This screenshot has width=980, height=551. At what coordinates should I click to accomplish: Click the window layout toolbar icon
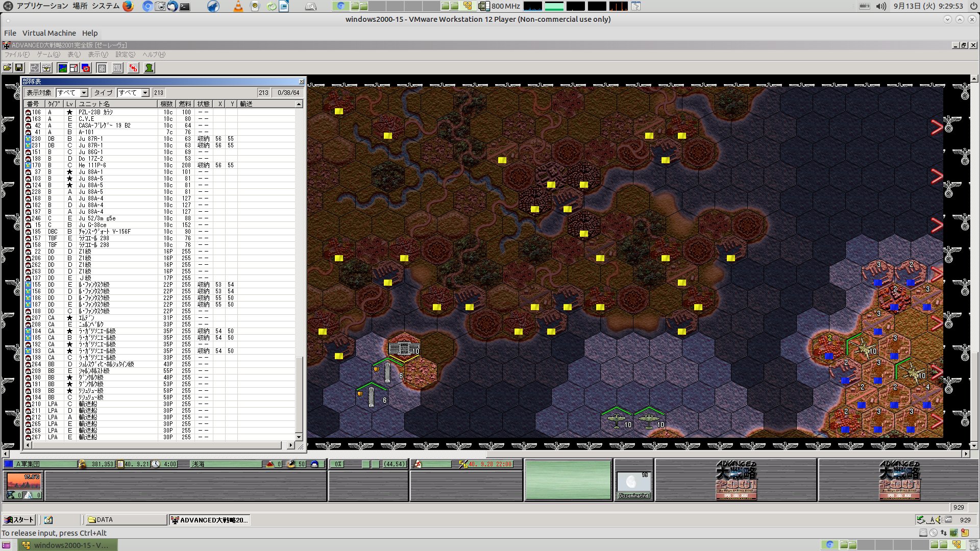74,68
